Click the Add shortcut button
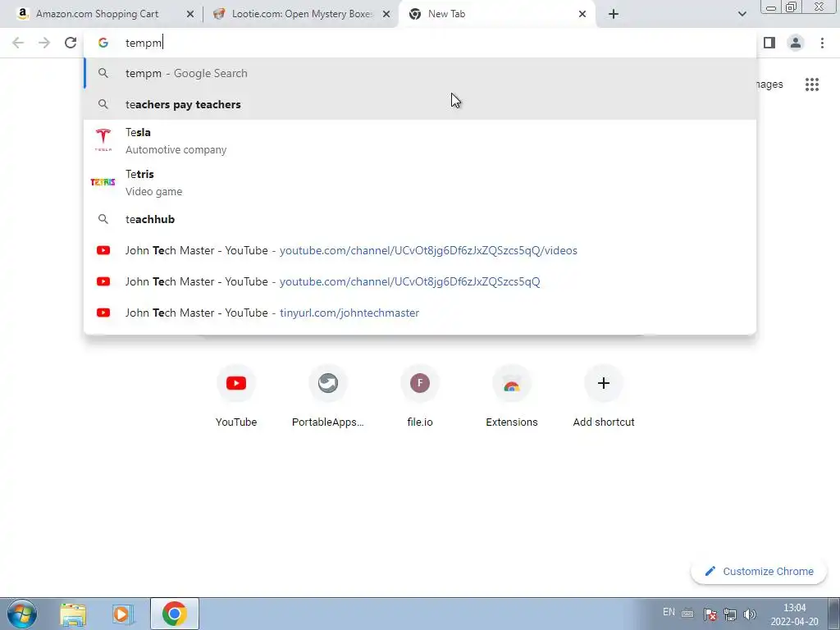Image resolution: width=840 pixels, height=630 pixels. pos(604,396)
